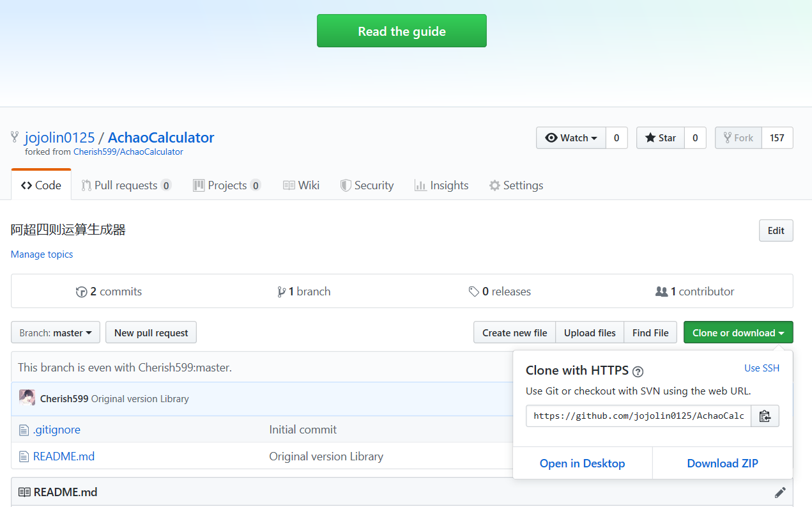This screenshot has height=507, width=812.
Task: Click Upload files button
Action: pyautogui.click(x=590, y=332)
